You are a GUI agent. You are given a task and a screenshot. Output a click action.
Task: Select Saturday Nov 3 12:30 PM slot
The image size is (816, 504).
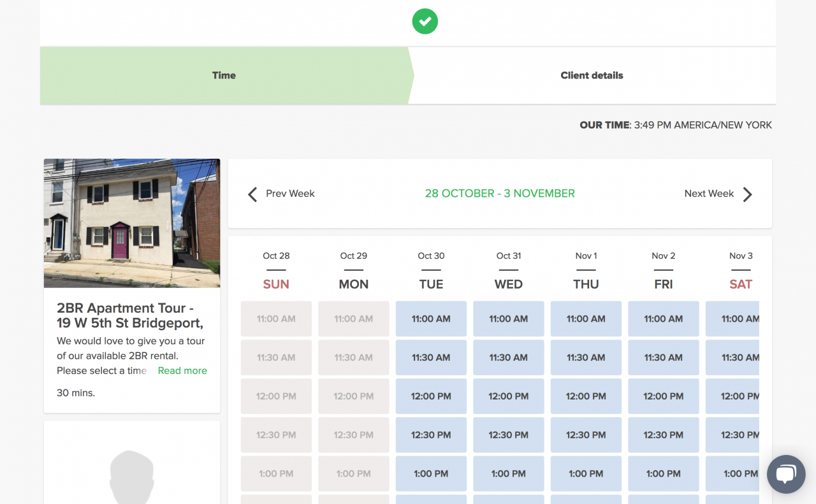(732, 435)
